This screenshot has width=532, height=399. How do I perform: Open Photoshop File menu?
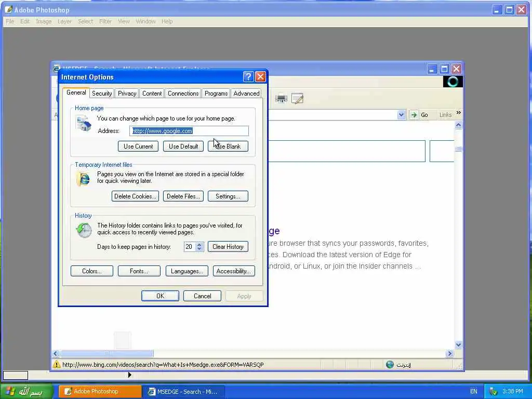click(10, 21)
